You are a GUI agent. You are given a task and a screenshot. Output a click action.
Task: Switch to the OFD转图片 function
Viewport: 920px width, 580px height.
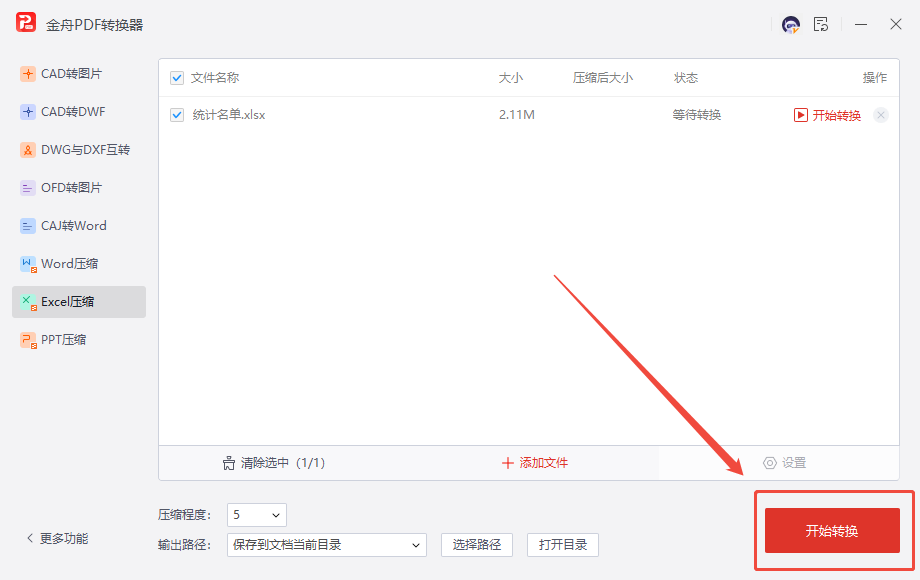(x=79, y=188)
